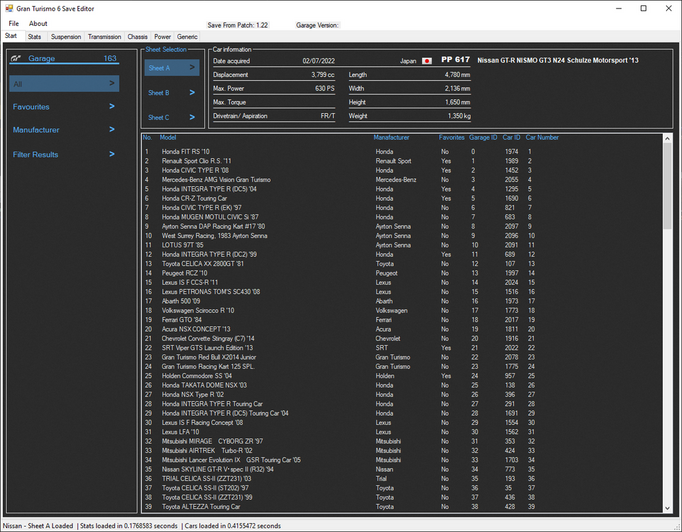Click the arrow beside Sheet B
This screenshot has height=532, width=682.
192,92
